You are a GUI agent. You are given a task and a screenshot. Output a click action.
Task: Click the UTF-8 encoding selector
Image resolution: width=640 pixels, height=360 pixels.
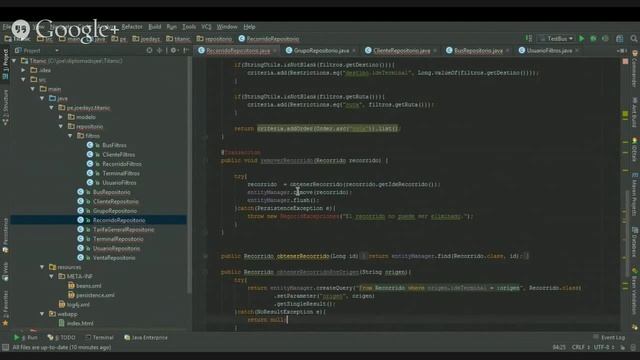(604, 347)
